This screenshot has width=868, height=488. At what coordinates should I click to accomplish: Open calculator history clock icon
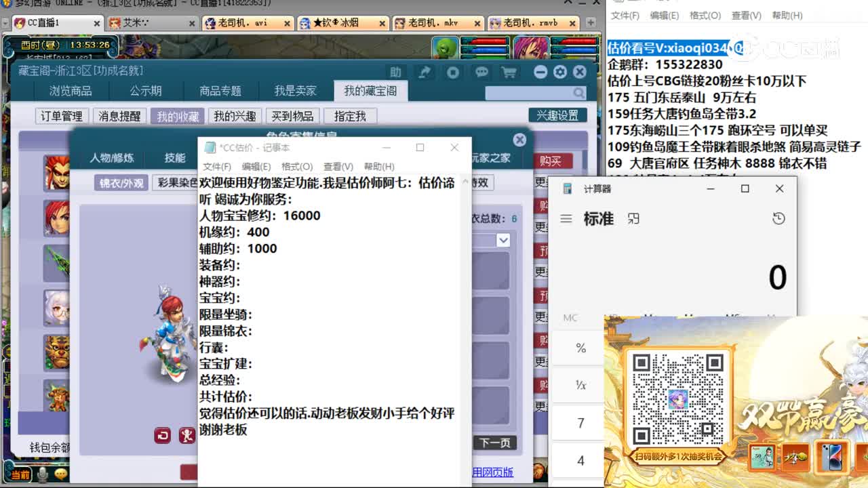(778, 218)
